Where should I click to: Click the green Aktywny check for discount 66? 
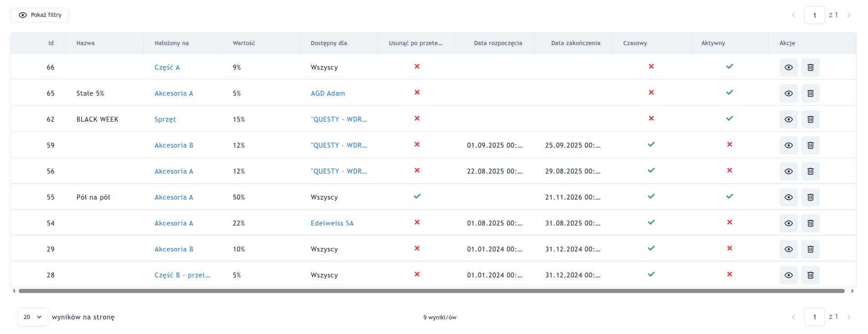[x=729, y=67]
